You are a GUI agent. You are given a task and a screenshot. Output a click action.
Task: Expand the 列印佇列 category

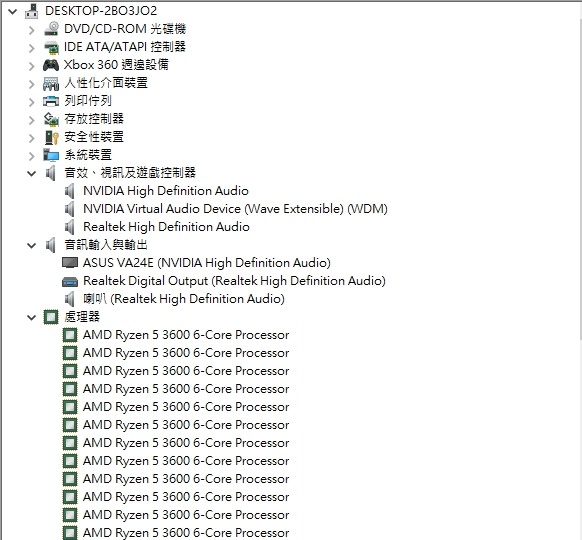point(32,102)
